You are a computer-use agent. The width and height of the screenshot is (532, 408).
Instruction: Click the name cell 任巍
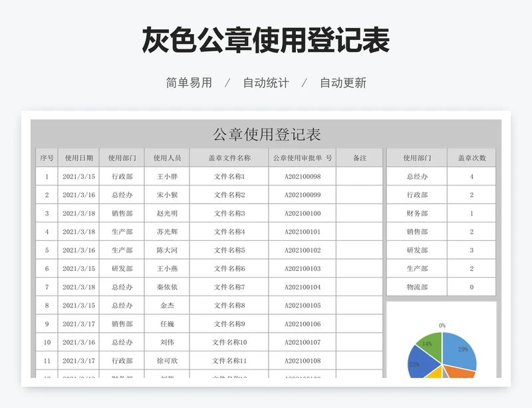tap(167, 323)
